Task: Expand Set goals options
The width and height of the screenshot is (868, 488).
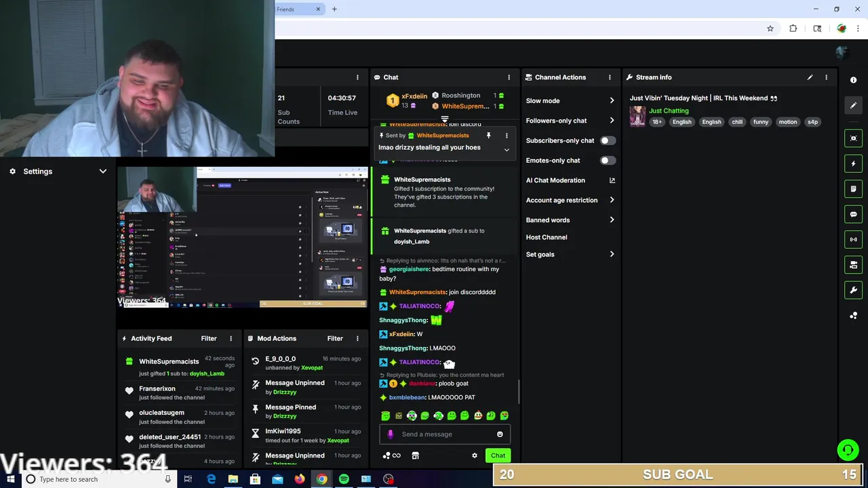Action: [x=612, y=254]
